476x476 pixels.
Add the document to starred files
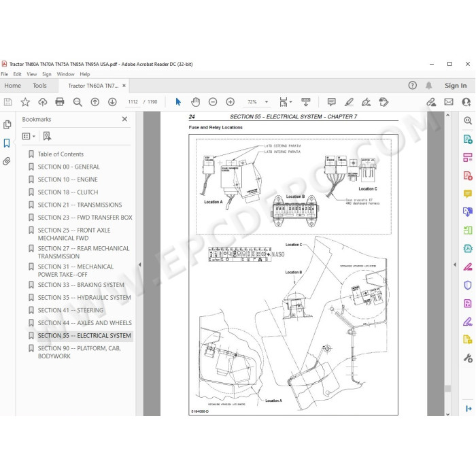click(x=25, y=102)
